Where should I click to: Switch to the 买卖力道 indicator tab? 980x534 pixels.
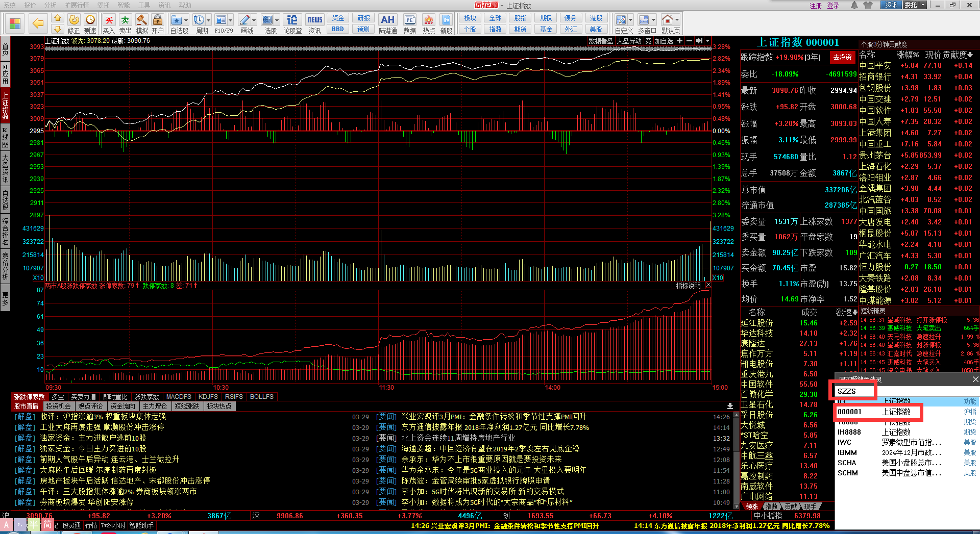[x=83, y=396]
